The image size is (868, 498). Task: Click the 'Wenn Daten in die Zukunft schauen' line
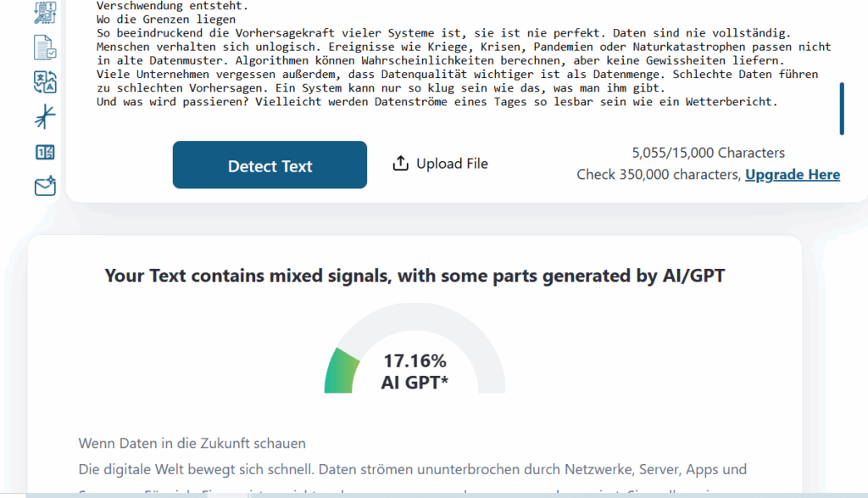click(x=192, y=443)
